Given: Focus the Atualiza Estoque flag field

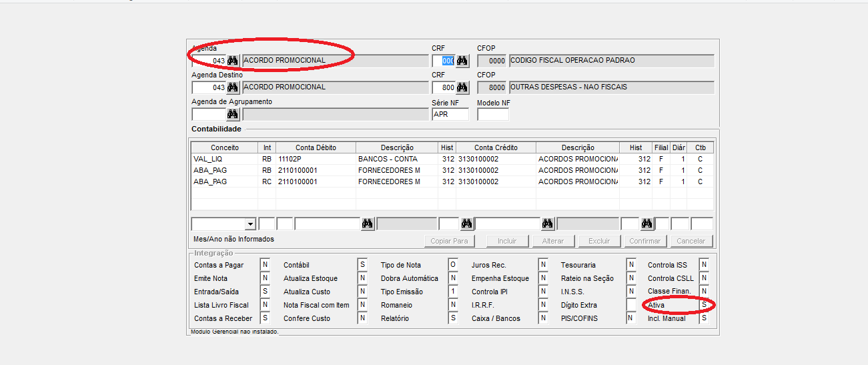Looking at the screenshot, I should (362, 278).
